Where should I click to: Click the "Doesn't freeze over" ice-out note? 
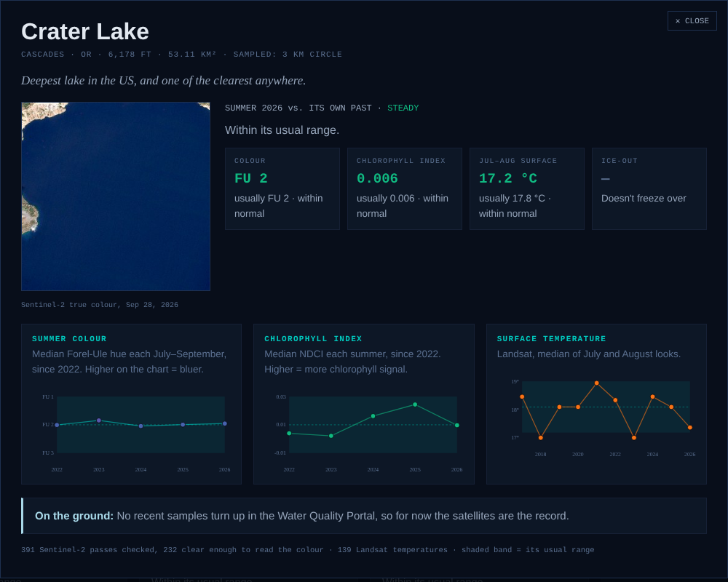(644, 198)
